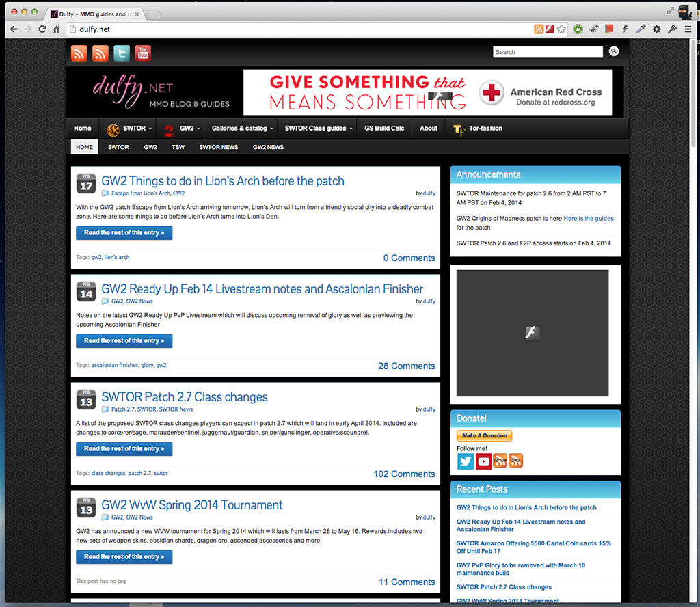
Task: Read the rest of the Lion's Arch entry
Action: (124, 233)
